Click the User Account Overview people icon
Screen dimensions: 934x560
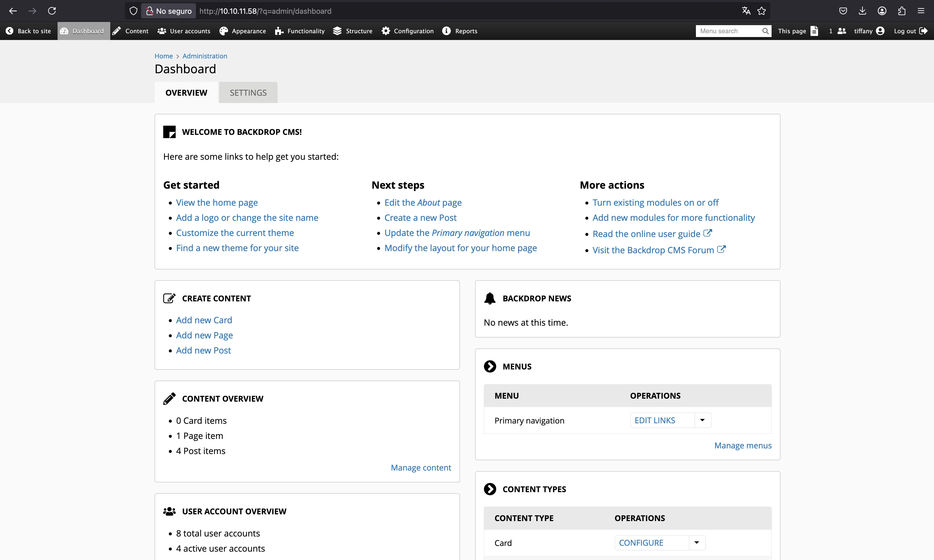[169, 511]
